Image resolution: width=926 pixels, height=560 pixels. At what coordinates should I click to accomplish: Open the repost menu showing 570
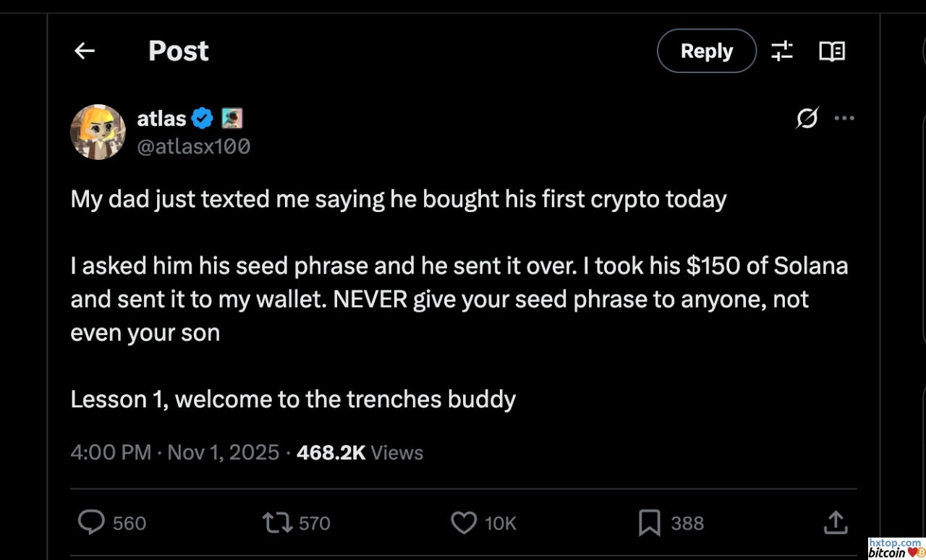[x=275, y=522]
